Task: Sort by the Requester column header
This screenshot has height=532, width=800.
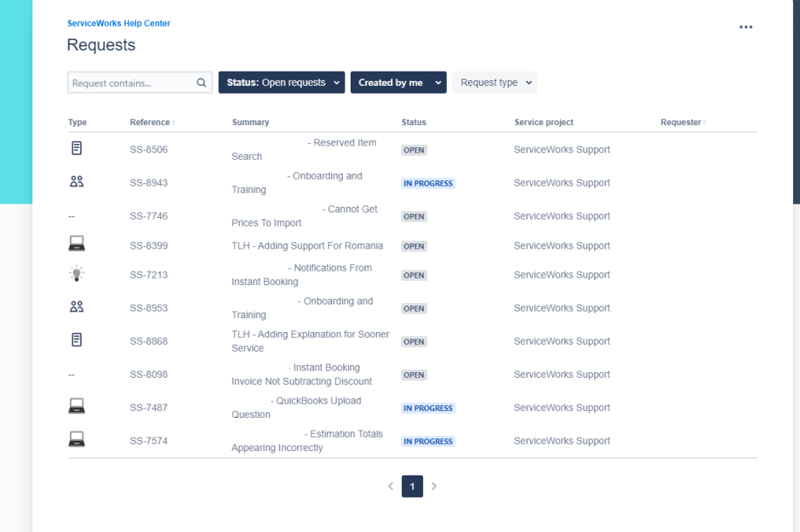Action: [683, 123]
